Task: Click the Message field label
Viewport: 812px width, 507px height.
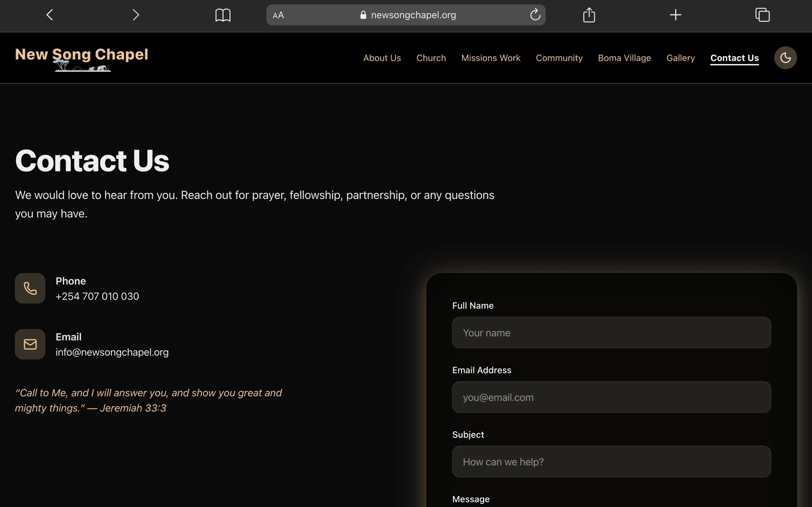Action: click(471, 499)
